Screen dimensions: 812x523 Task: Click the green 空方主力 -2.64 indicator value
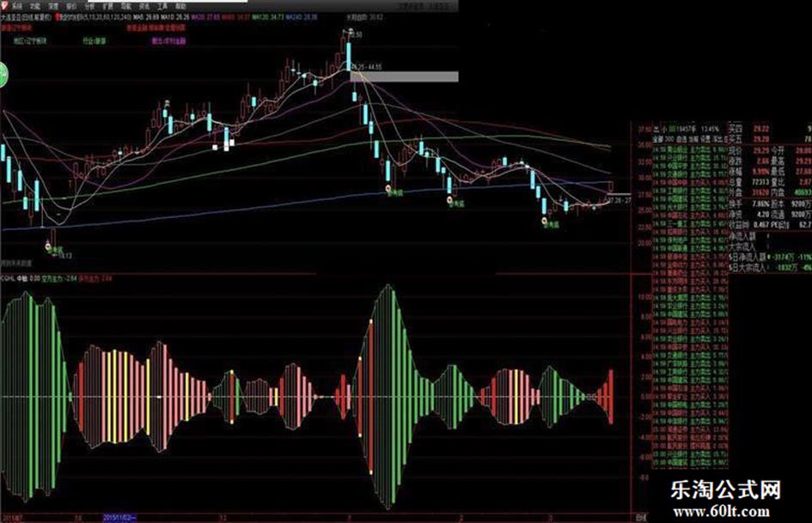[x=58, y=278]
